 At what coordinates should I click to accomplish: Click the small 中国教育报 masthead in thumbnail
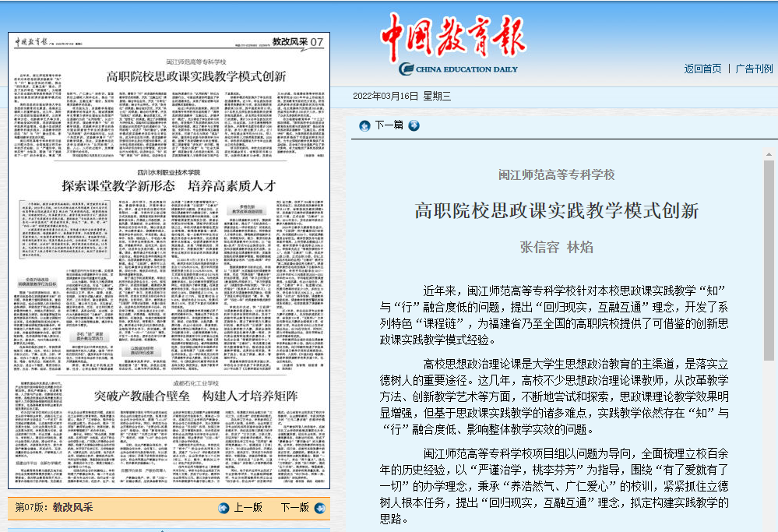coord(31,42)
